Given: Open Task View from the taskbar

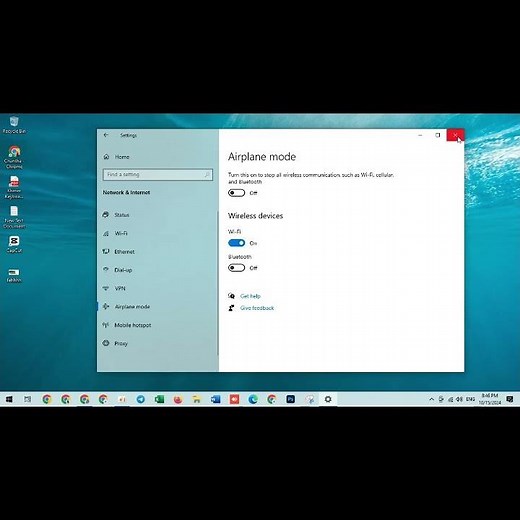Looking at the screenshot, I should click(x=28, y=399).
